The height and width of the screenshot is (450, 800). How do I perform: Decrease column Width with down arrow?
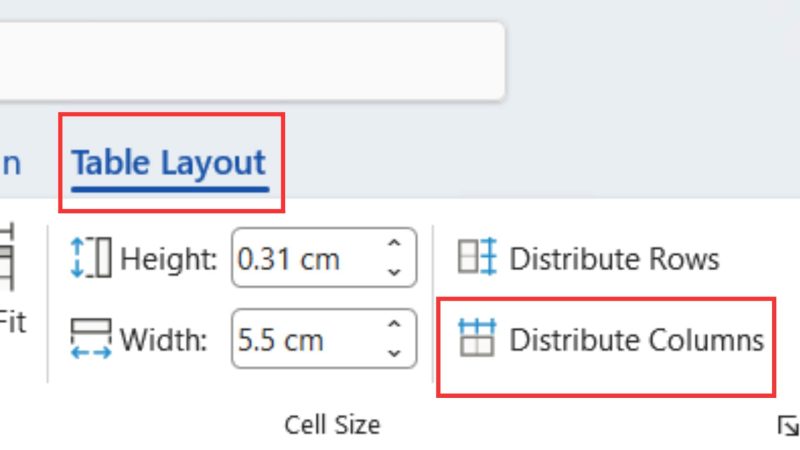(394, 353)
